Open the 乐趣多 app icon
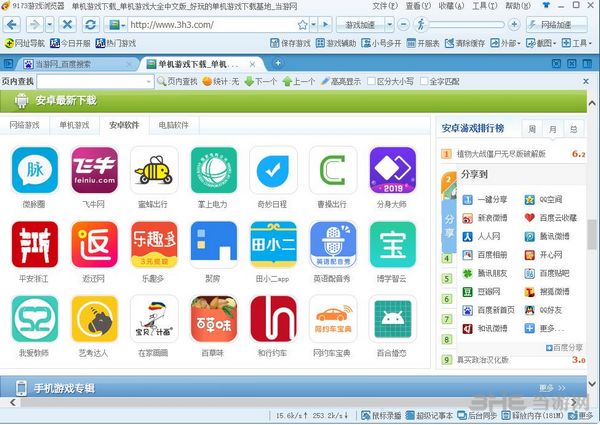The height and width of the screenshot is (425, 600). click(154, 244)
